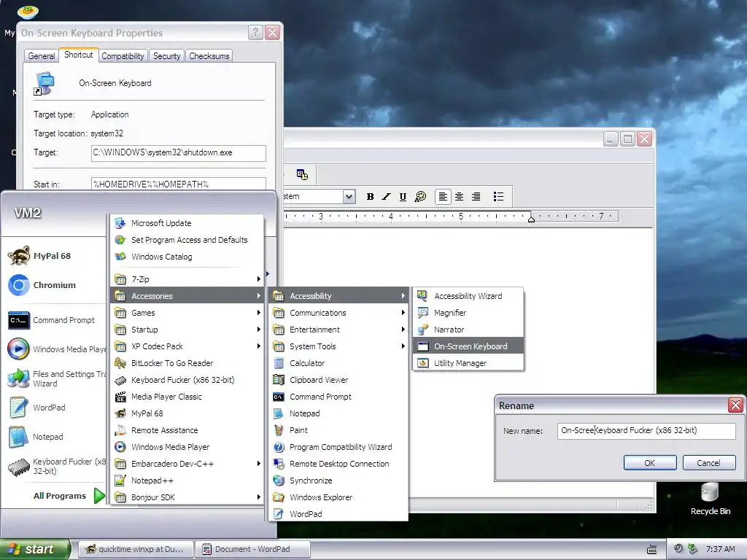Click the Target field in Properties
This screenshot has width=747, height=560.
(179, 153)
